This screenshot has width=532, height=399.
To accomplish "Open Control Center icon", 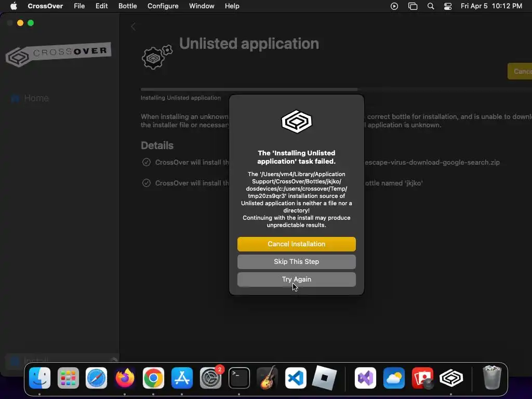I will pos(448,6).
